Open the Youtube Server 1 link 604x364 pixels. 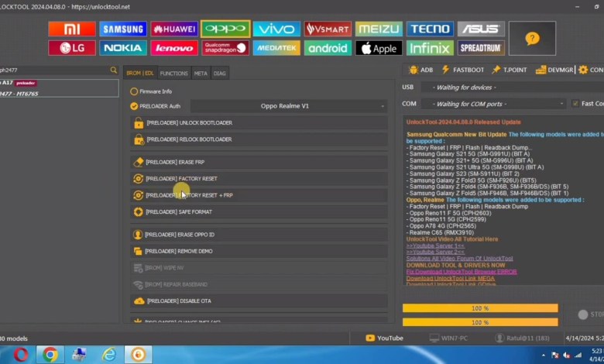(435, 246)
